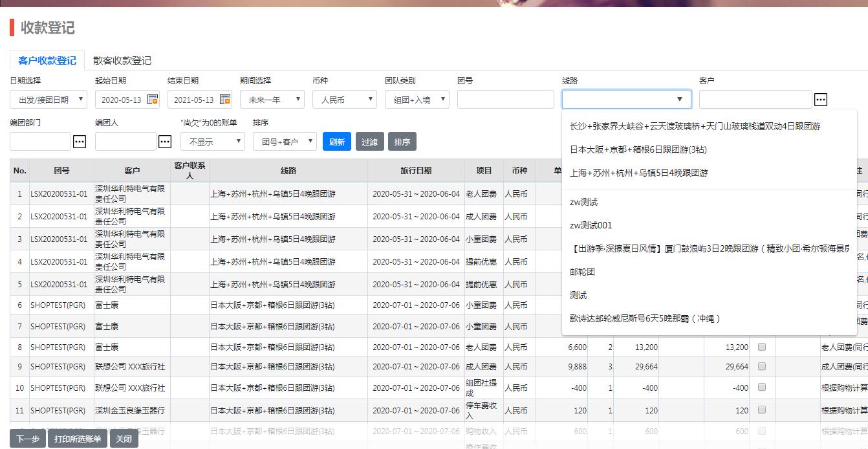Viewport: 868px width, 449px height.
Task: Click the 过滤 button
Action: click(370, 142)
